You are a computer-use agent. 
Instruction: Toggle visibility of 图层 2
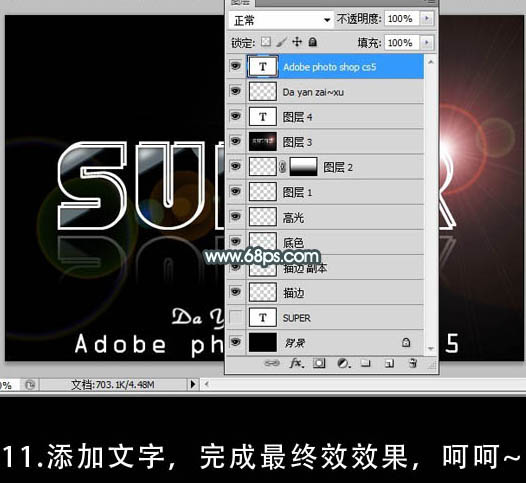coord(235,166)
